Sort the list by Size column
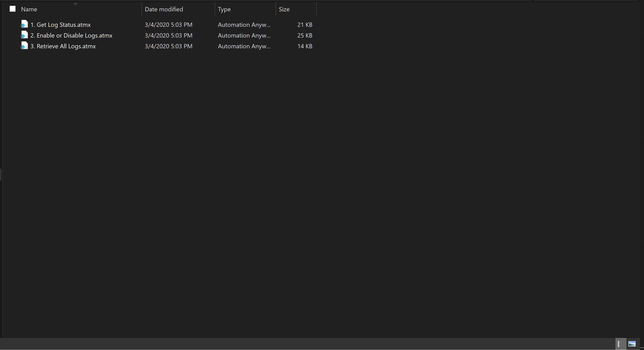 [284, 9]
